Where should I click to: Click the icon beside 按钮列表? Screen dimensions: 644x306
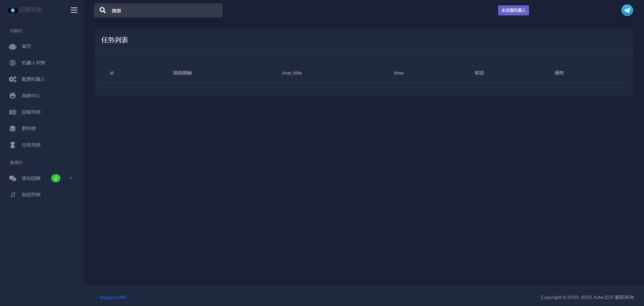click(13, 195)
